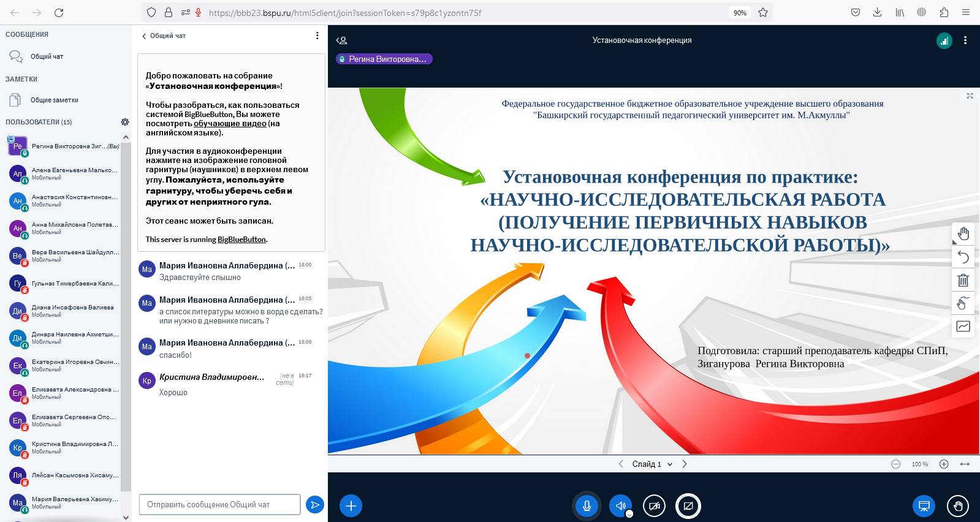Click the chat message input field
Image resolution: width=980 pixels, height=522 pixels.
click(219, 505)
